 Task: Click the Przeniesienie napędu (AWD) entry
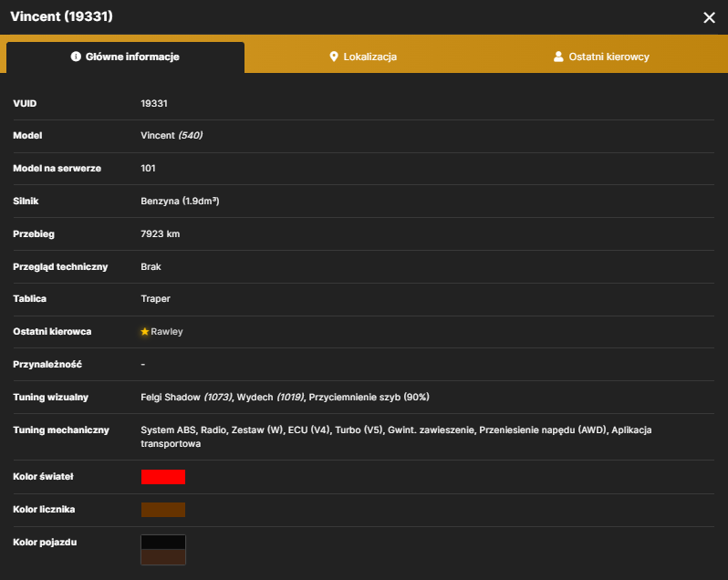coord(543,430)
